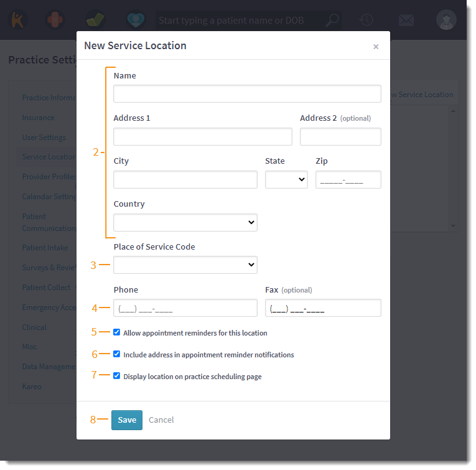This screenshot has height=470, width=476.
Task: Click the patient search magnifier icon
Action: [x=333, y=21]
